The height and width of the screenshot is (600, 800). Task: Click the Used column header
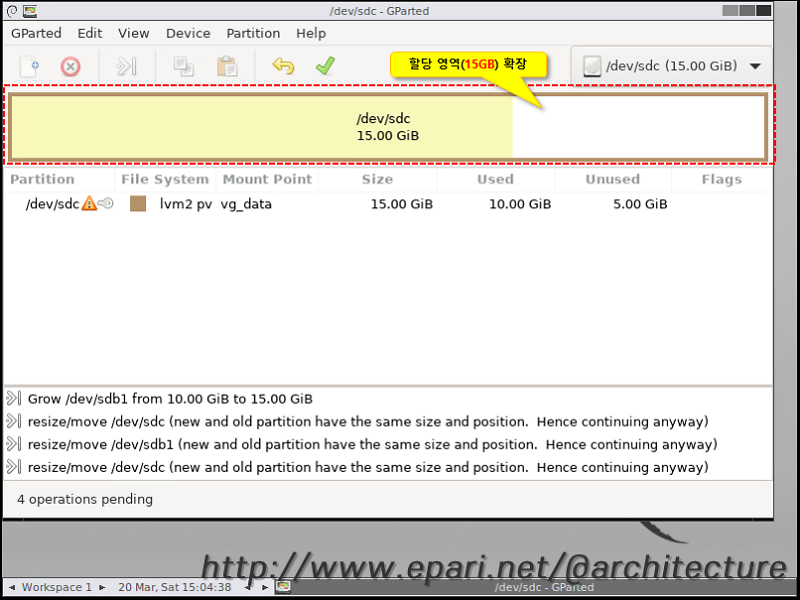click(x=495, y=180)
